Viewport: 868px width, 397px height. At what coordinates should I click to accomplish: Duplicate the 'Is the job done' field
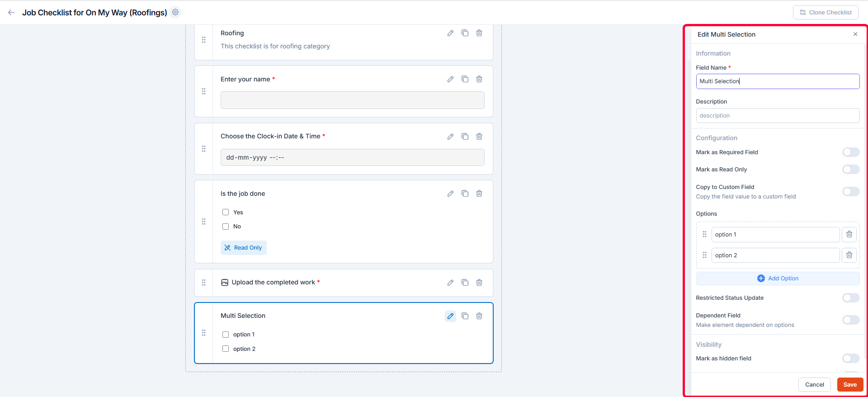tap(465, 194)
